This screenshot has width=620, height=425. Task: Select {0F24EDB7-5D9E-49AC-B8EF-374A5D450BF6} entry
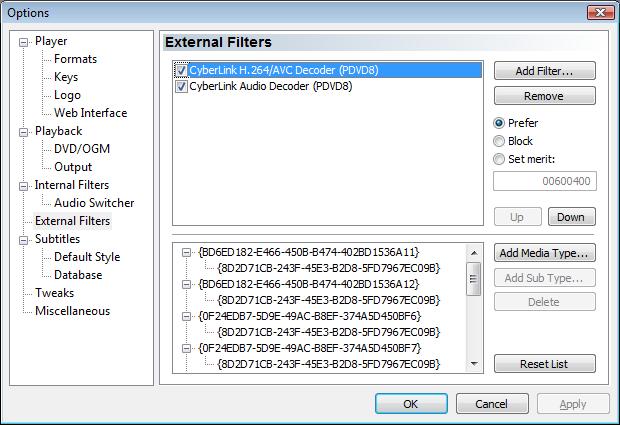point(310,316)
